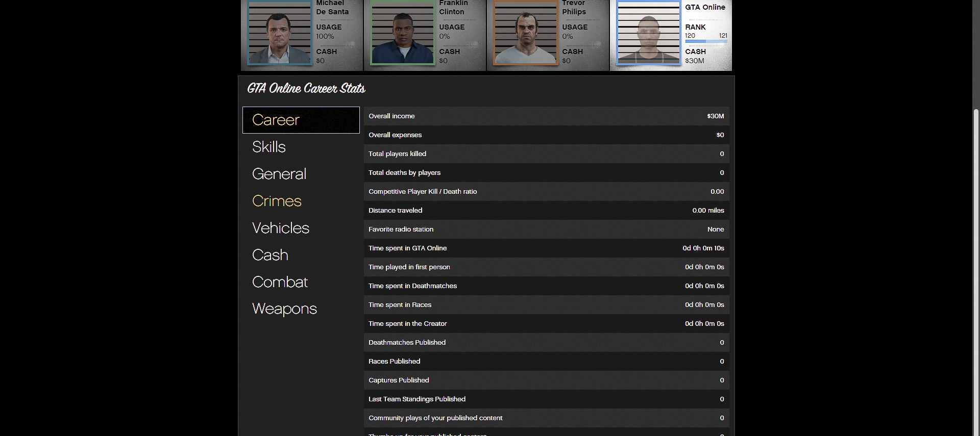Click the Time spent in GTA Online row
This screenshot has height=436, width=980.
click(546, 248)
